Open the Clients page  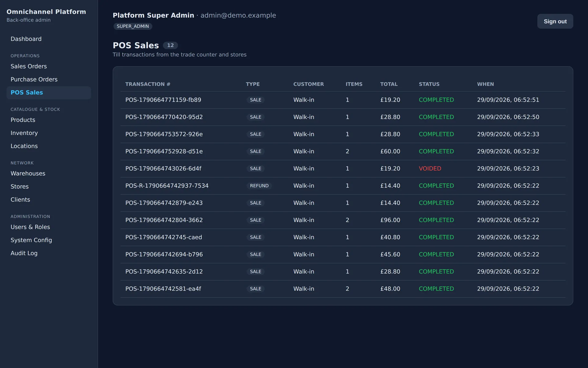(49, 200)
